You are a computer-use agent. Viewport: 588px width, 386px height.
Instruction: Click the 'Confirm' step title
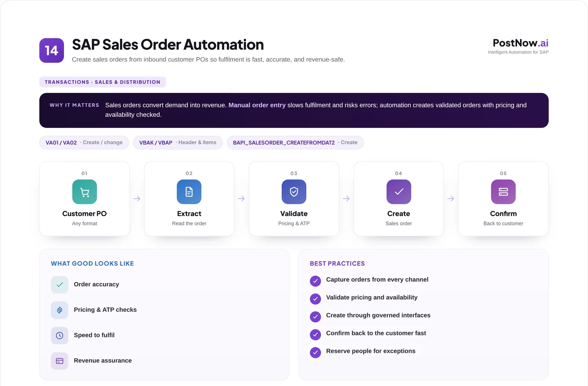click(503, 214)
